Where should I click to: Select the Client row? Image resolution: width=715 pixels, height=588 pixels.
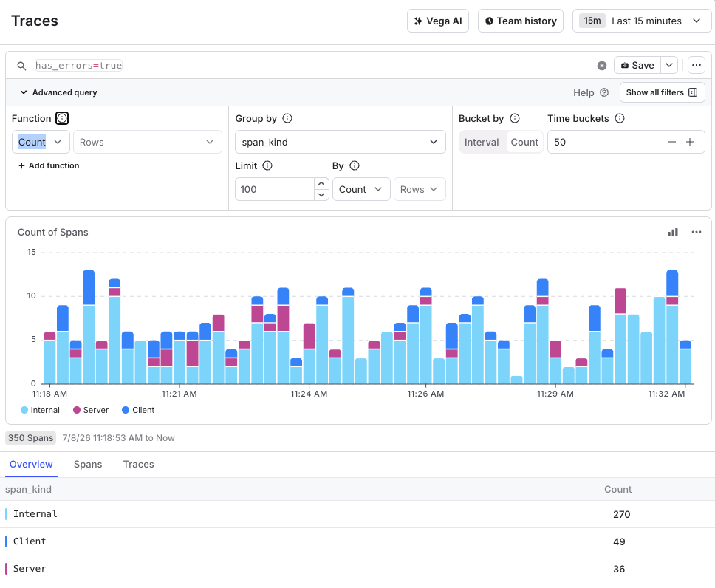click(357, 542)
